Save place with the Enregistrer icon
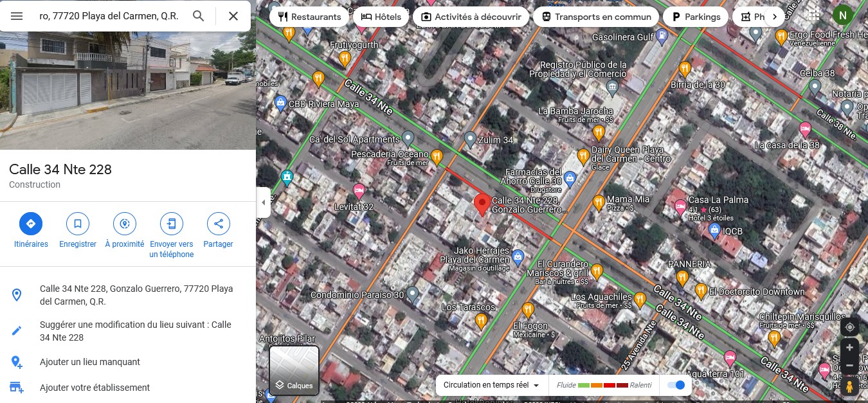Image resolution: width=868 pixels, height=403 pixels. click(x=78, y=224)
